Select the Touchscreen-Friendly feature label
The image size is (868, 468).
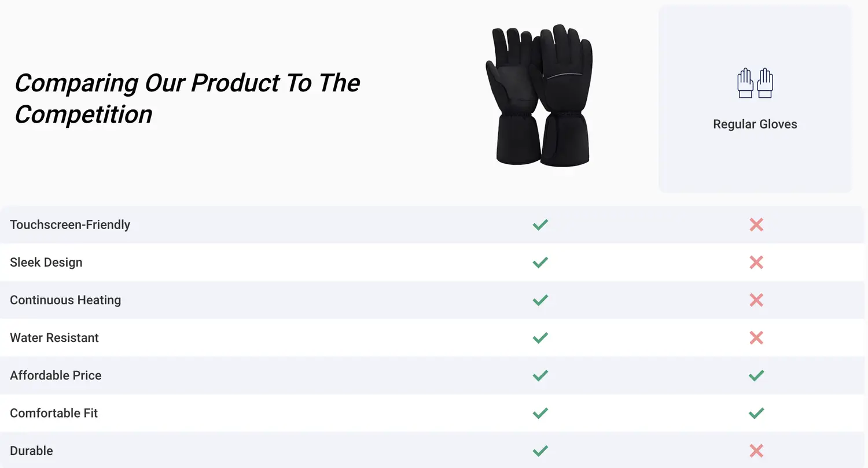tap(70, 224)
